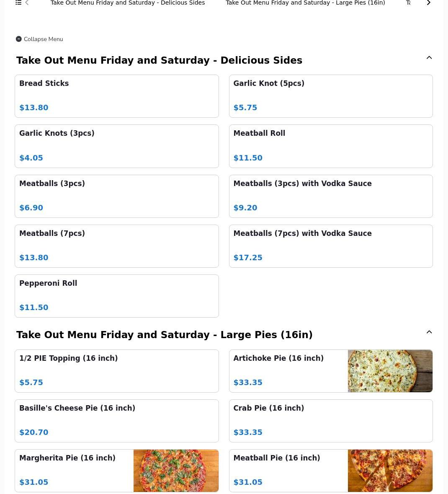Image resolution: width=448 pixels, height=494 pixels.
Task: Select the Large Pies (16in) tab in top bar
Action: coord(305,3)
